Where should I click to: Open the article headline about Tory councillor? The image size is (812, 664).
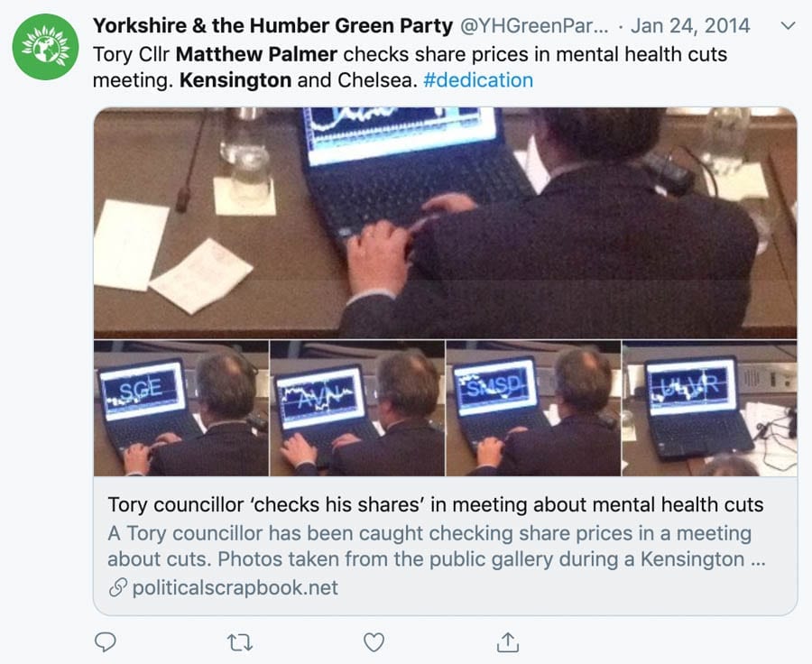pos(436,504)
